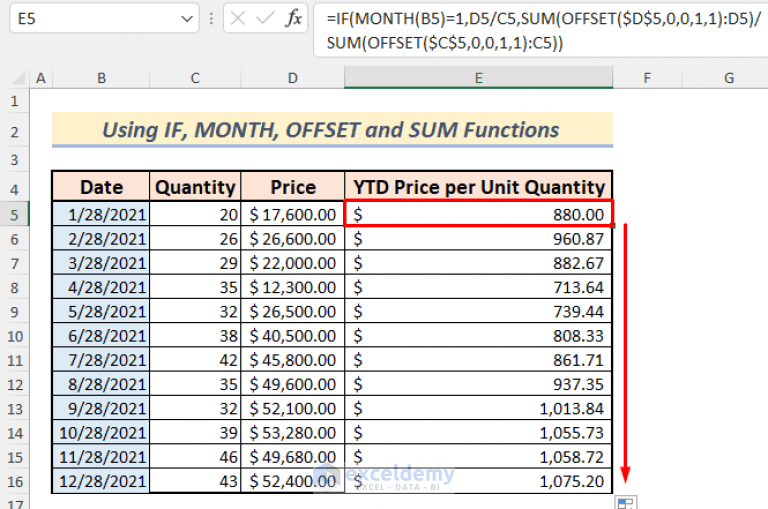The width and height of the screenshot is (768, 509).
Task: Select the date cell 10/28/2021
Action: (x=101, y=433)
